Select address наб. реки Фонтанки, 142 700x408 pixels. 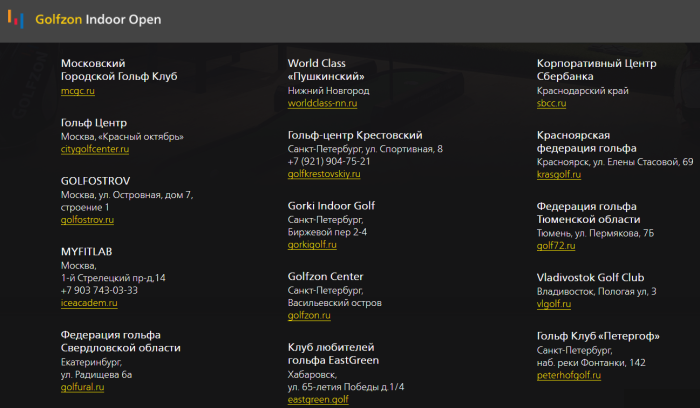(x=591, y=363)
